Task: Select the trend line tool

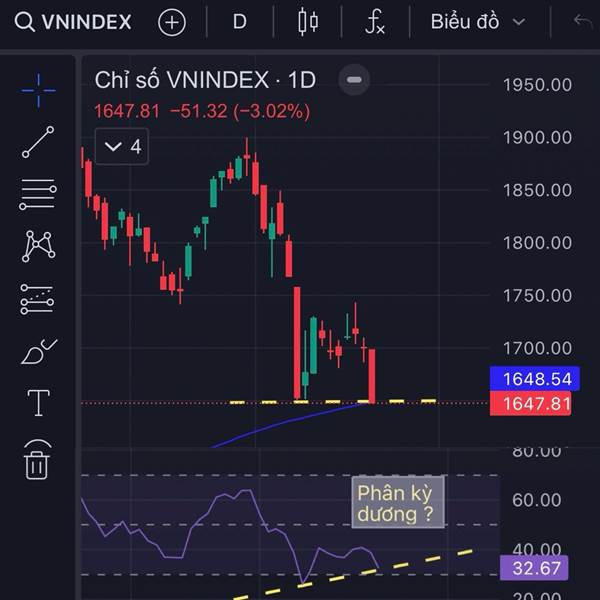Action: (x=38, y=142)
